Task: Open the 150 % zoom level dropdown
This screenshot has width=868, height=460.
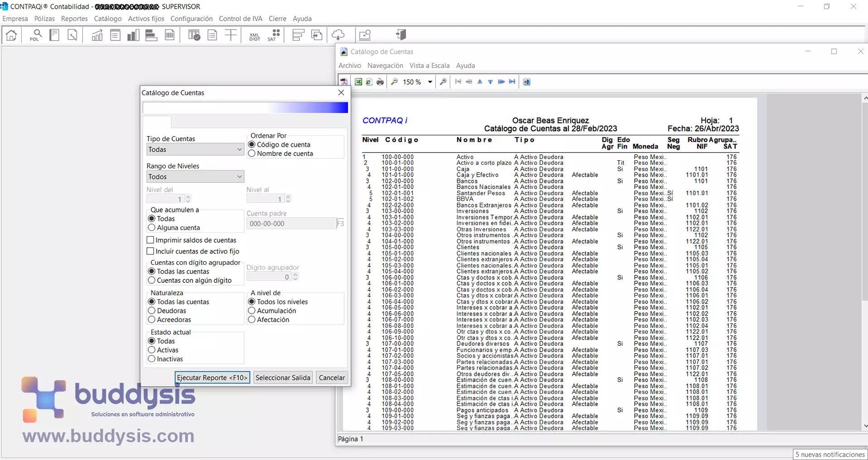Action: pos(430,82)
